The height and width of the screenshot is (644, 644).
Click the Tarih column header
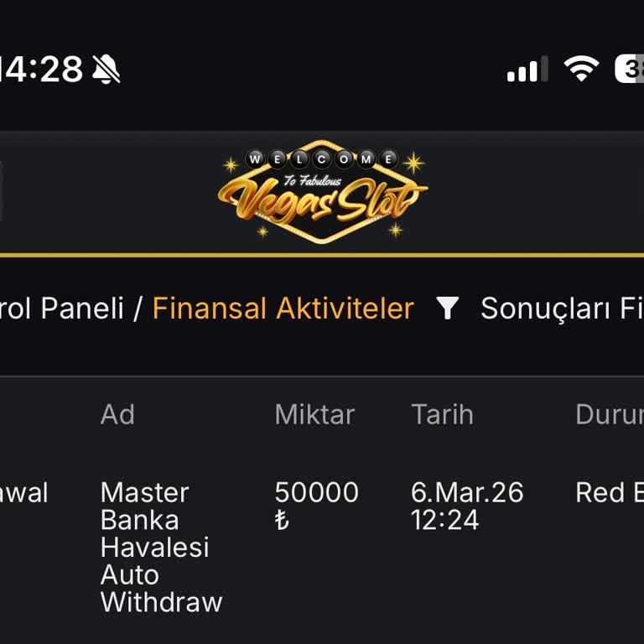[x=442, y=414]
